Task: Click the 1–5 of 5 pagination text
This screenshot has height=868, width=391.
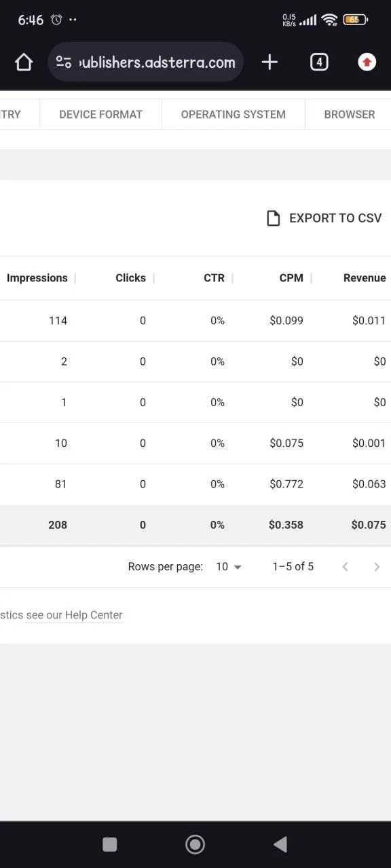Action: (293, 566)
